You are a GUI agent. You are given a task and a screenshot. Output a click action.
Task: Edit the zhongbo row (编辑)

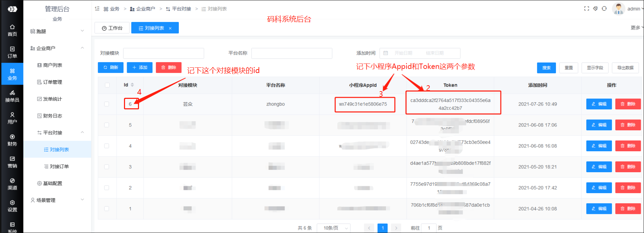coord(599,104)
